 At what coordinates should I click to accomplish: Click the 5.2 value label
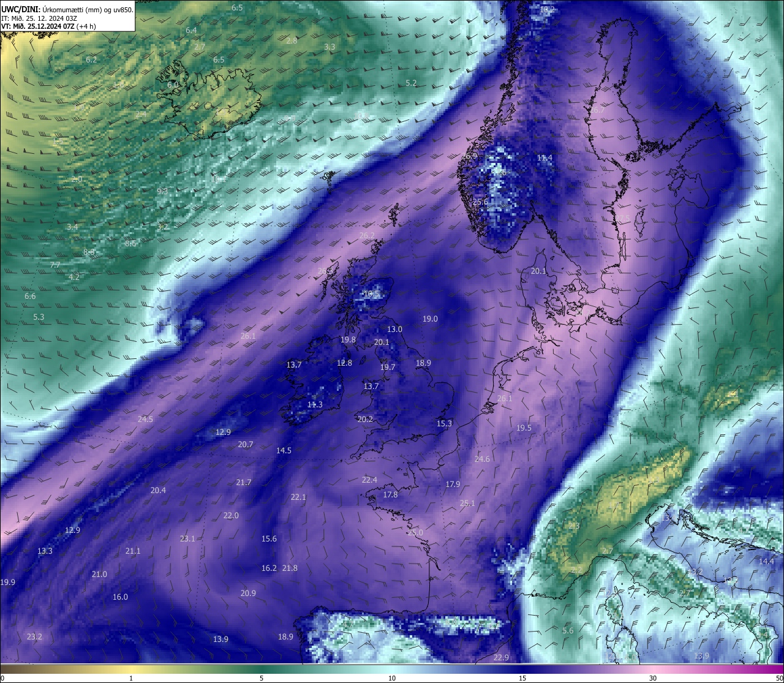tap(411, 83)
